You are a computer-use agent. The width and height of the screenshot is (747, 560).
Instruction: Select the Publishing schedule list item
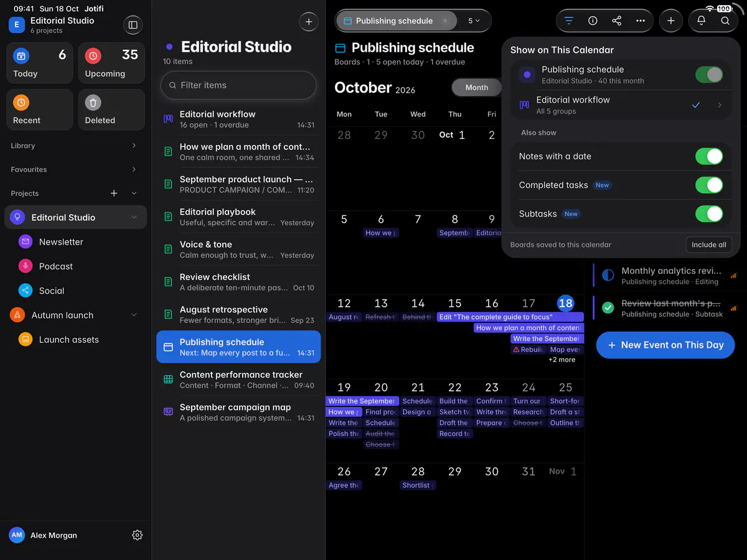click(x=238, y=347)
